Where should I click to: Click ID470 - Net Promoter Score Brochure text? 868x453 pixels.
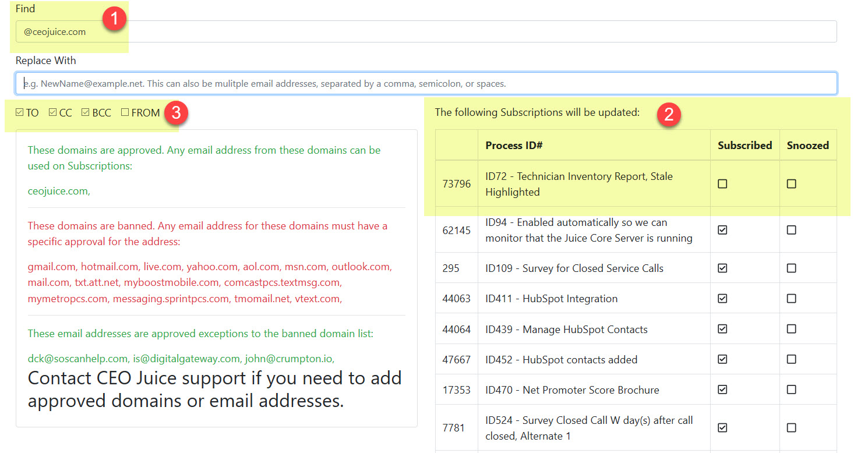pyautogui.click(x=572, y=390)
